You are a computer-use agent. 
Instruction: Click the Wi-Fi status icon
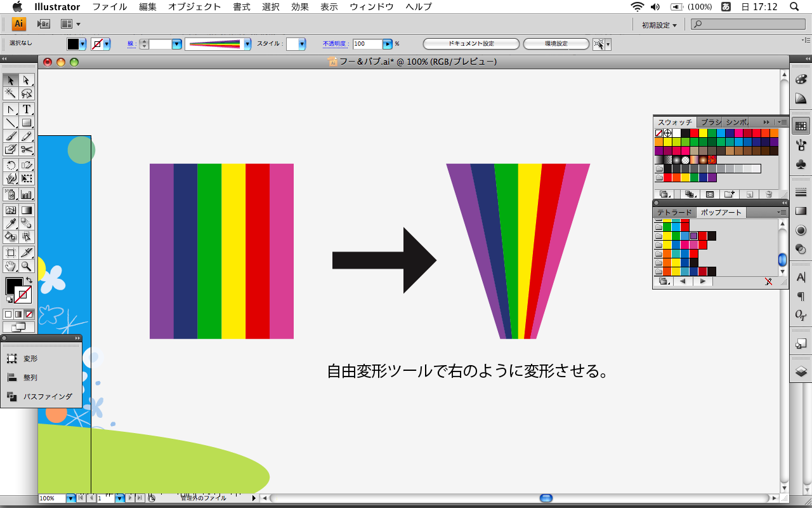click(638, 7)
